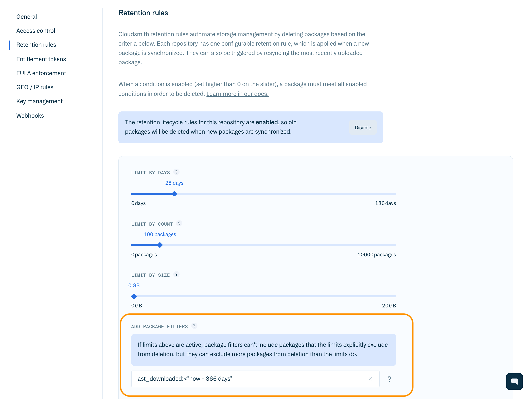Open Entitlement tokens settings
Screen dimensions: 532x399
click(x=41, y=59)
